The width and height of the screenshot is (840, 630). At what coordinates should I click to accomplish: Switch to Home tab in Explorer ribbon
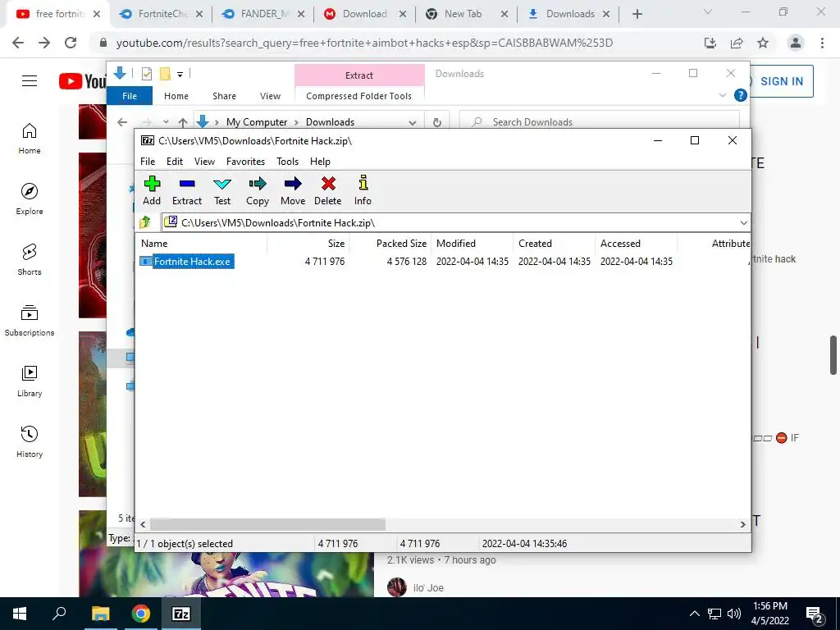(x=176, y=96)
